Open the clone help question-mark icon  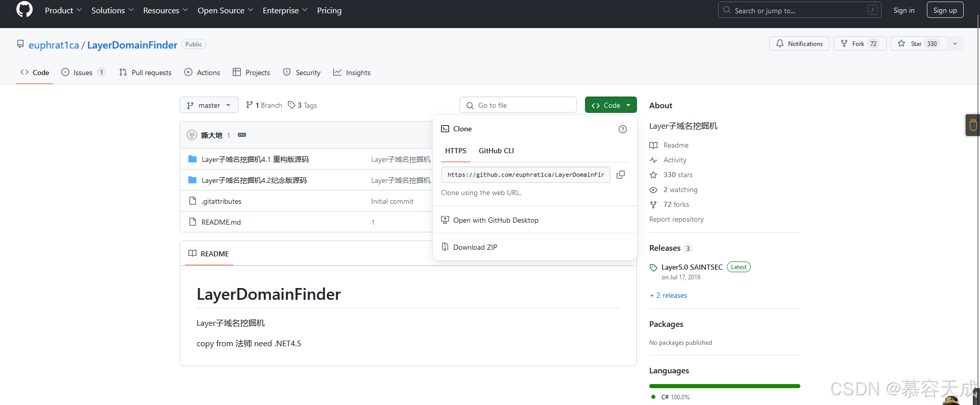(623, 129)
